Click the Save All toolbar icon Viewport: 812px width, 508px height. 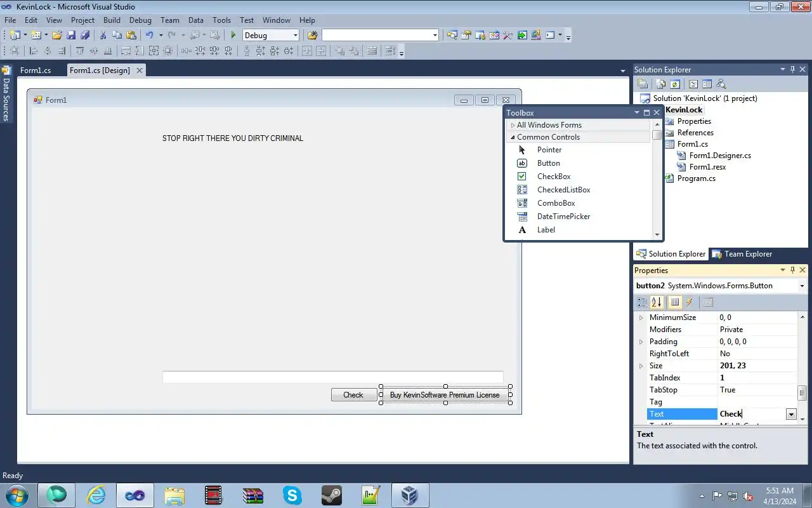point(85,35)
